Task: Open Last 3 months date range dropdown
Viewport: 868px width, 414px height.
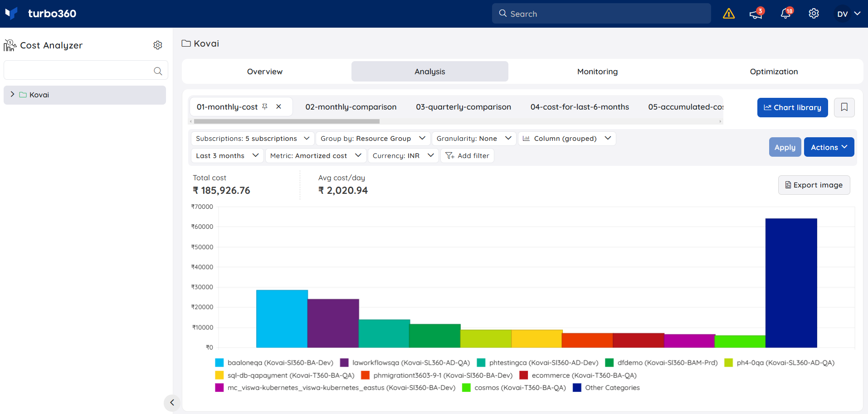Action: [x=227, y=155]
